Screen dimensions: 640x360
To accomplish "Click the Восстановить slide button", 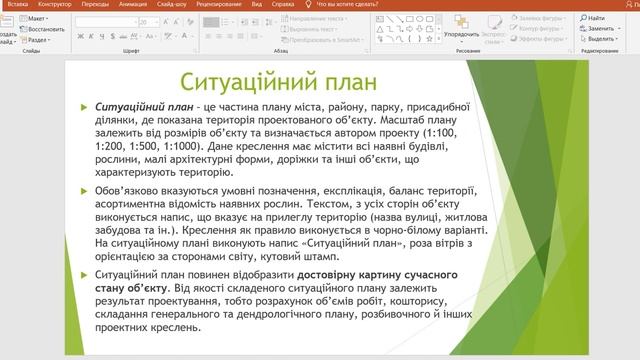I will (42, 29).
